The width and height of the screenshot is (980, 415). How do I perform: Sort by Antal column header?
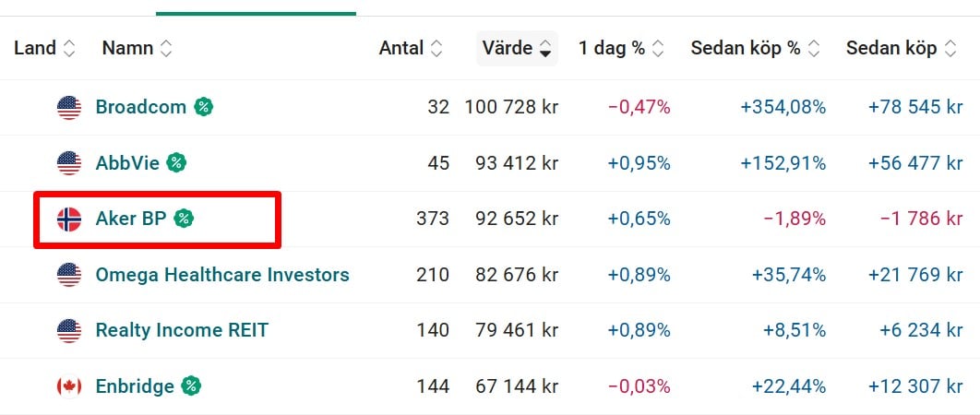(411, 48)
